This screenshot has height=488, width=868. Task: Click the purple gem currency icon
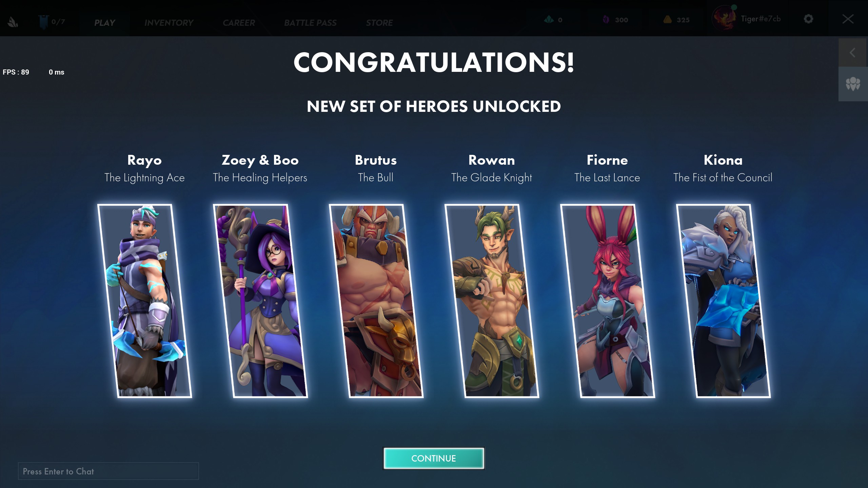(x=606, y=20)
